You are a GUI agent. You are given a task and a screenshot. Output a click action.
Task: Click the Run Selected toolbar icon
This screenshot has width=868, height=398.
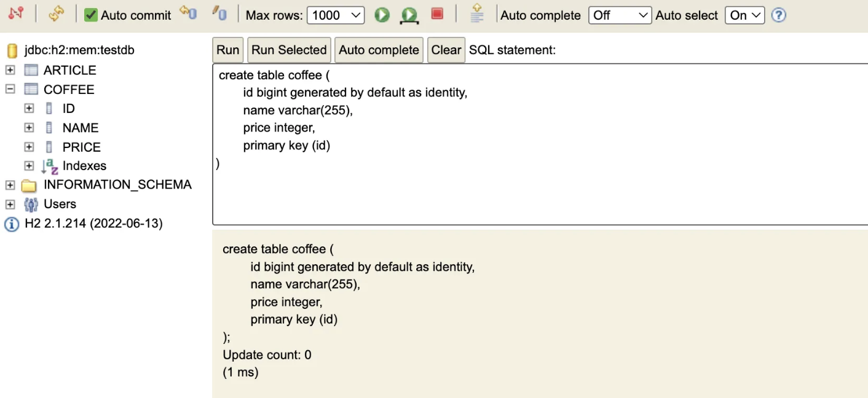pyautogui.click(x=409, y=15)
